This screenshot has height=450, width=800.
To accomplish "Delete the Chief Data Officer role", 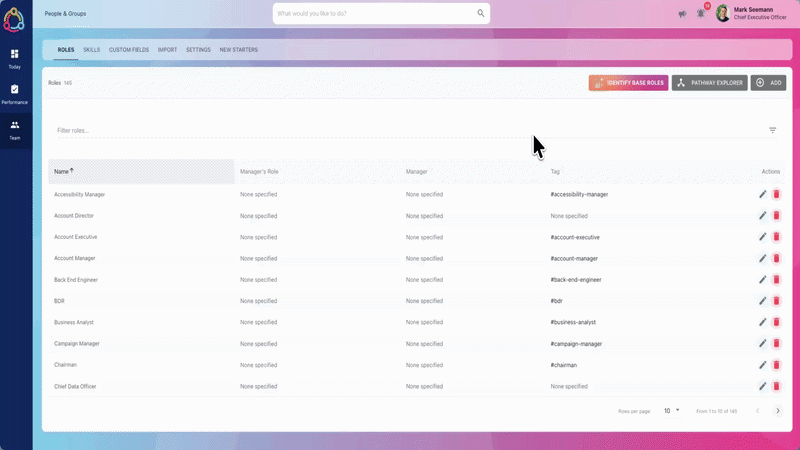I will coord(776,386).
